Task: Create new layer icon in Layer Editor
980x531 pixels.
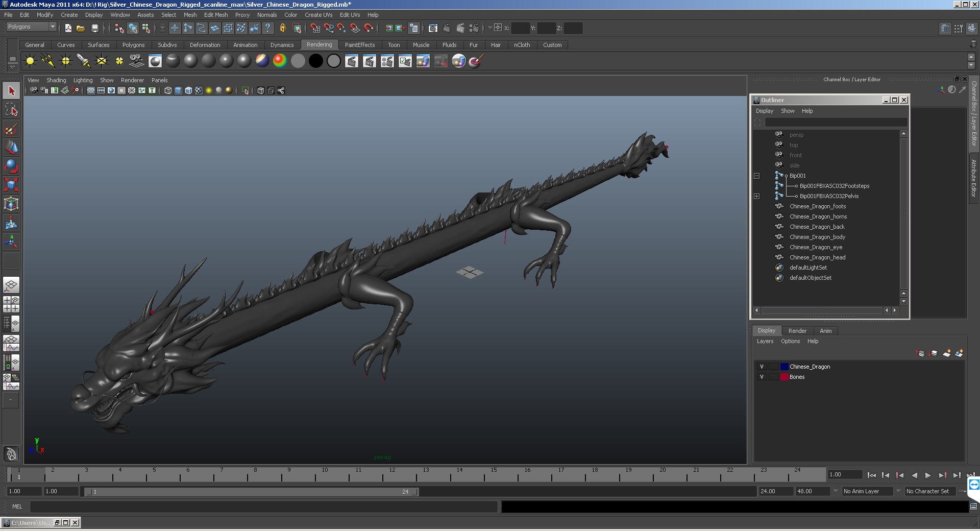Action: click(x=947, y=353)
